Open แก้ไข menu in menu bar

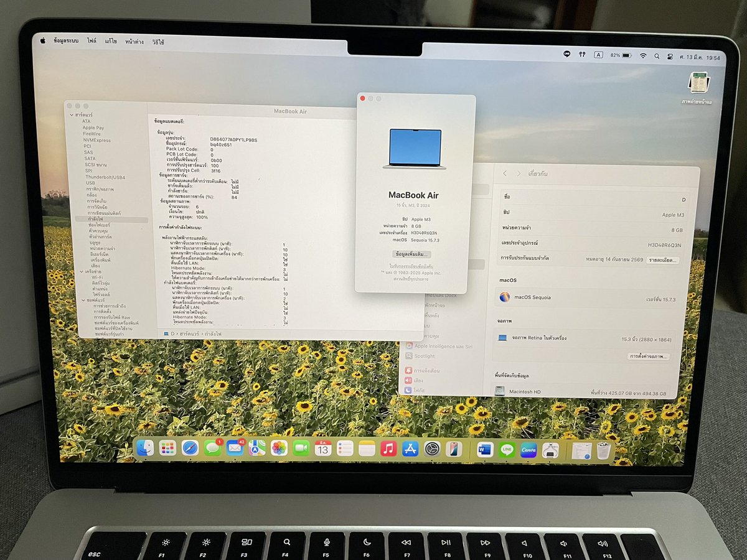point(111,42)
